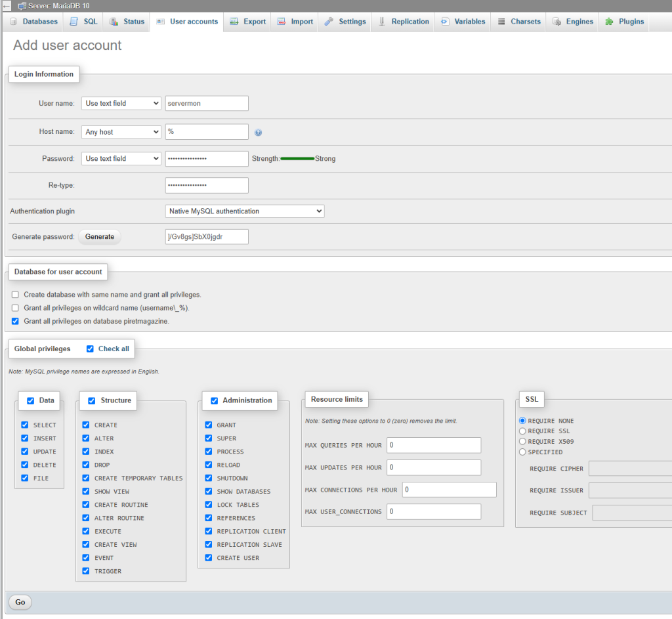Click the Replication tab icon
The height and width of the screenshot is (619, 672).
click(381, 22)
